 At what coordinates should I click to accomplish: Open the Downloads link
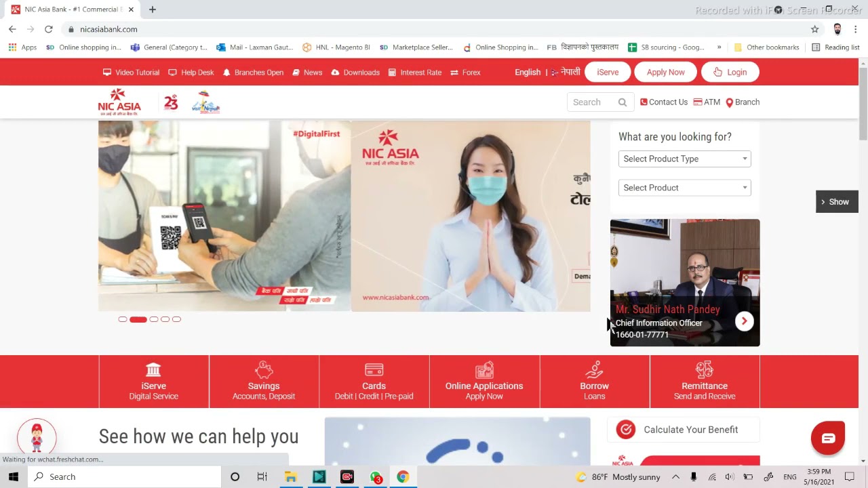click(355, 73)
